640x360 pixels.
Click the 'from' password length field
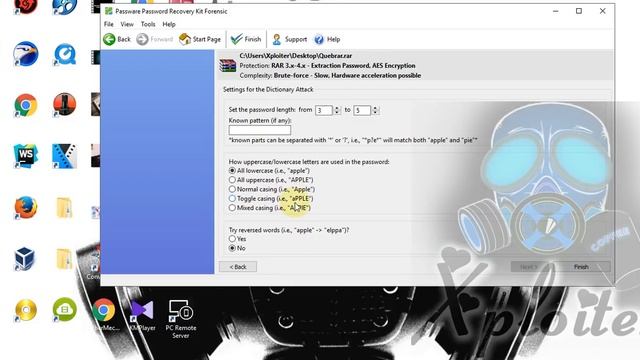tap(324, 110)
